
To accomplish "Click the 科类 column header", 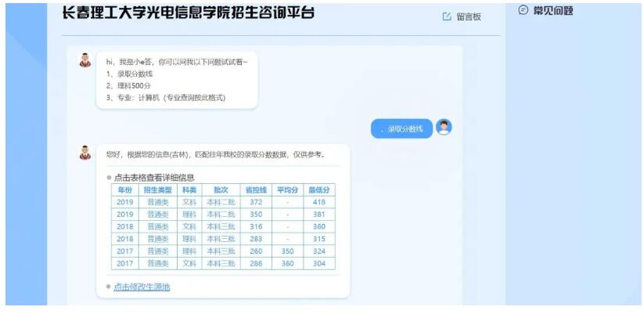I will click(x=189, y=189).
